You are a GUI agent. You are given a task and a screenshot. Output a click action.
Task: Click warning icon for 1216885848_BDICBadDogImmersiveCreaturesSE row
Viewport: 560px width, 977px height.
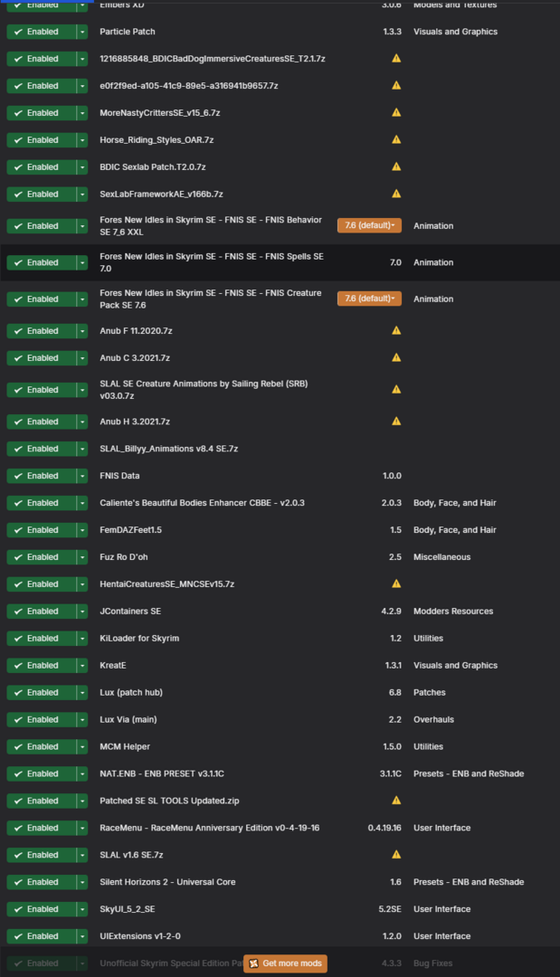pos(396,59)
